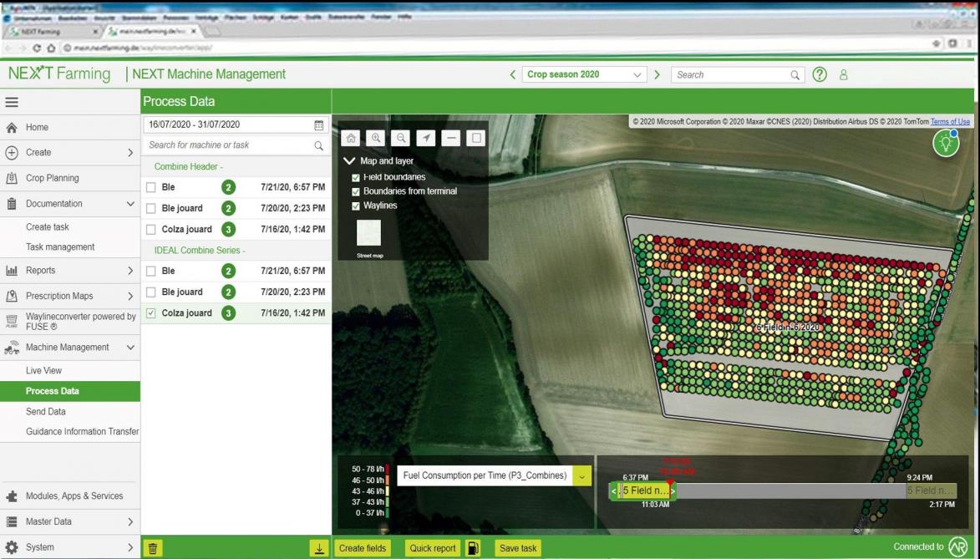Viewport: 980px width, 559px height.
Task: Check Ble jouard under IDEAL Combine Series
Action: (x=150, y=292)
